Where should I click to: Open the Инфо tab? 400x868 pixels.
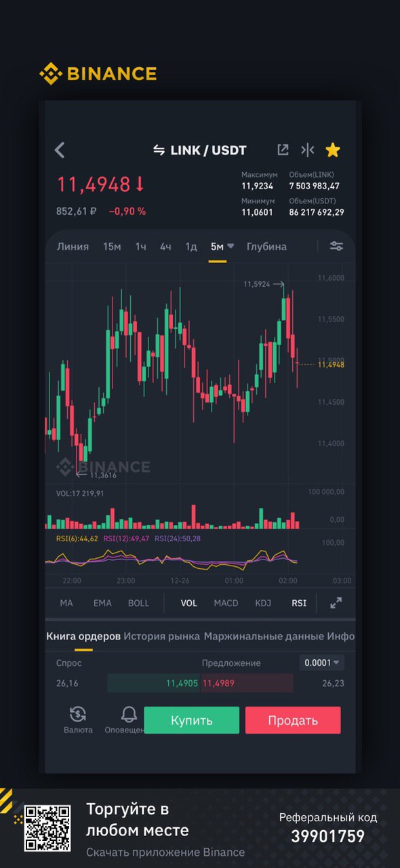(340, 636)
